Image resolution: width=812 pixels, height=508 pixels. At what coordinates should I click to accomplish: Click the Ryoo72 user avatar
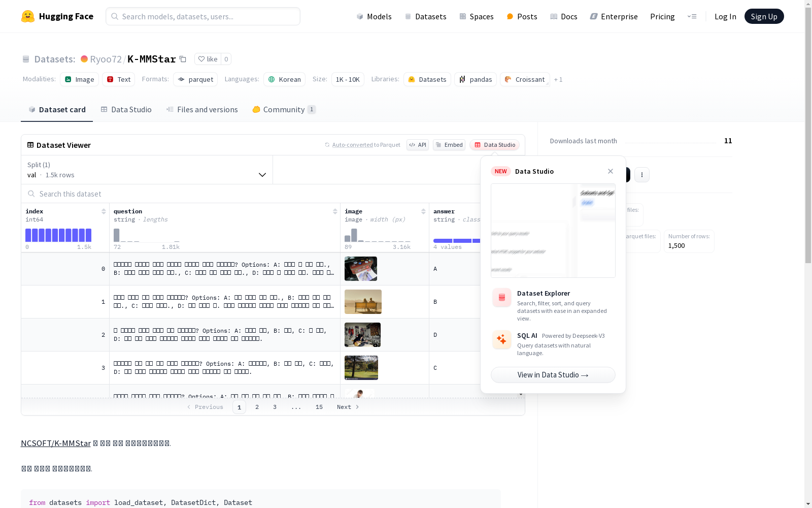coord(84,59)
